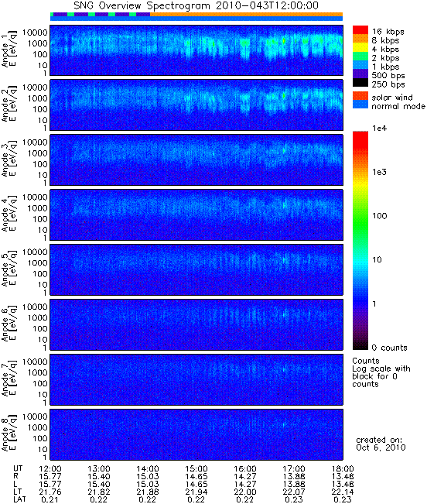427x504 pixels.
Task: Click the orange solar wind telemetry bar
Action: (x=246, y=14)
